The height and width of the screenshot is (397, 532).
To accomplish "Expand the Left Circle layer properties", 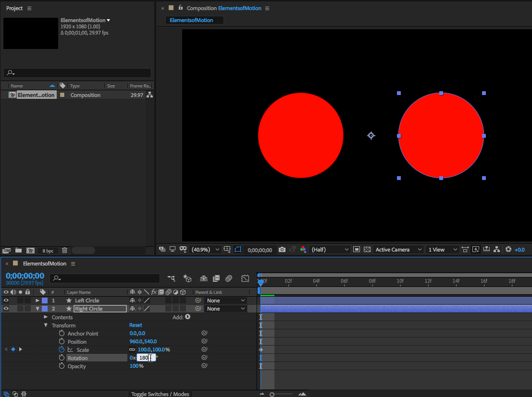I will [x=37, y=301].
